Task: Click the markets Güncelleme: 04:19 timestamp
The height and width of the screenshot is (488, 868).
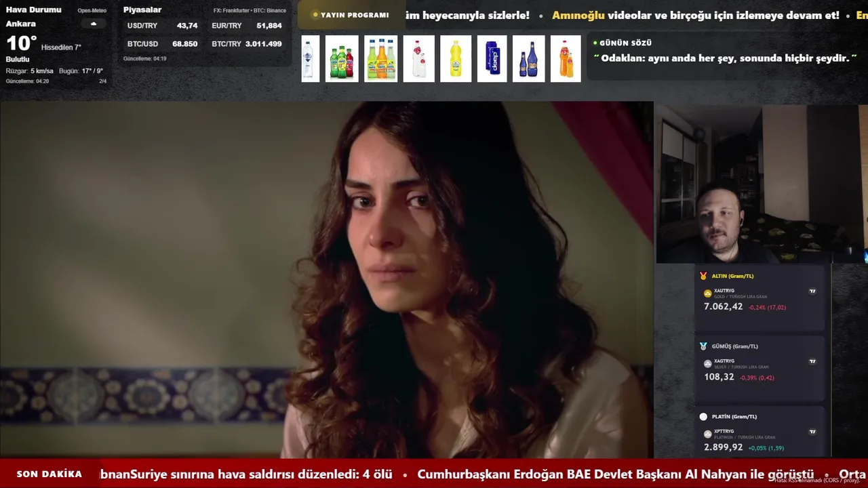Action: click(x=145, y=59)
